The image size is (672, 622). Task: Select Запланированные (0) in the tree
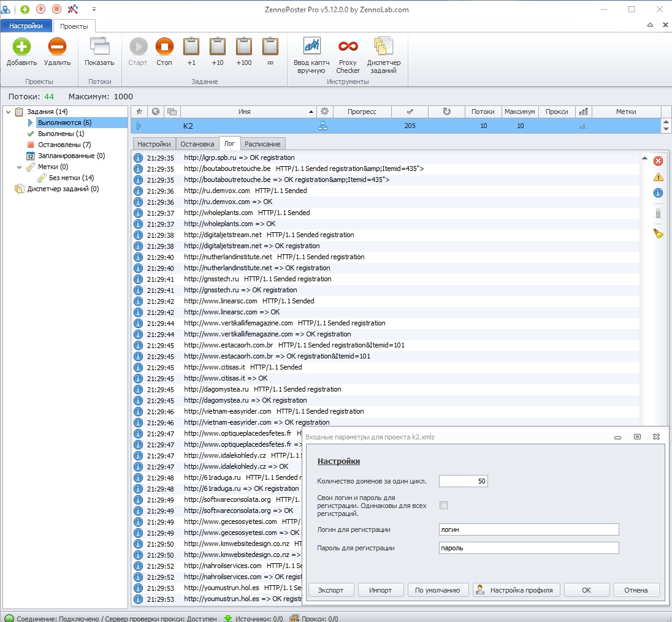tap(71, 156)
